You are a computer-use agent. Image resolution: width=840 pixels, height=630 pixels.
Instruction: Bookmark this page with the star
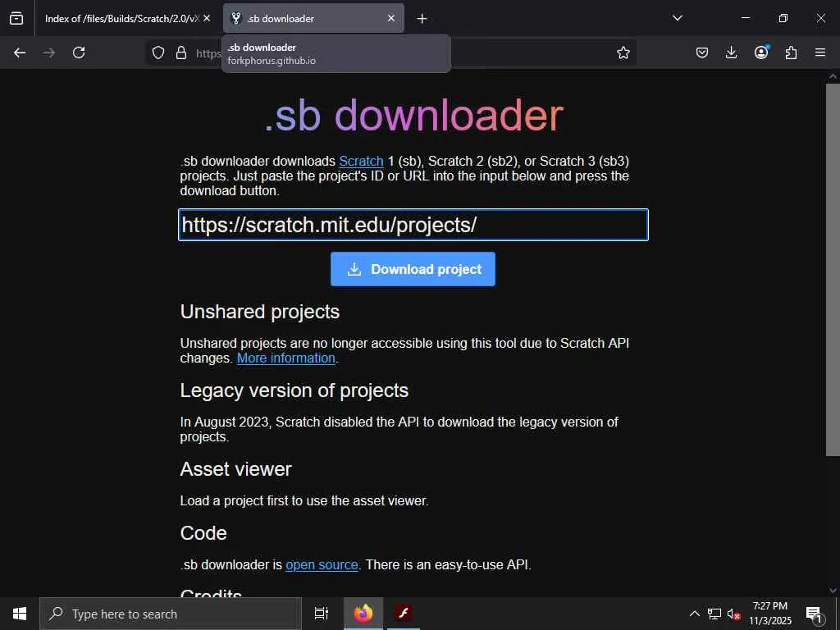point(623,52)
